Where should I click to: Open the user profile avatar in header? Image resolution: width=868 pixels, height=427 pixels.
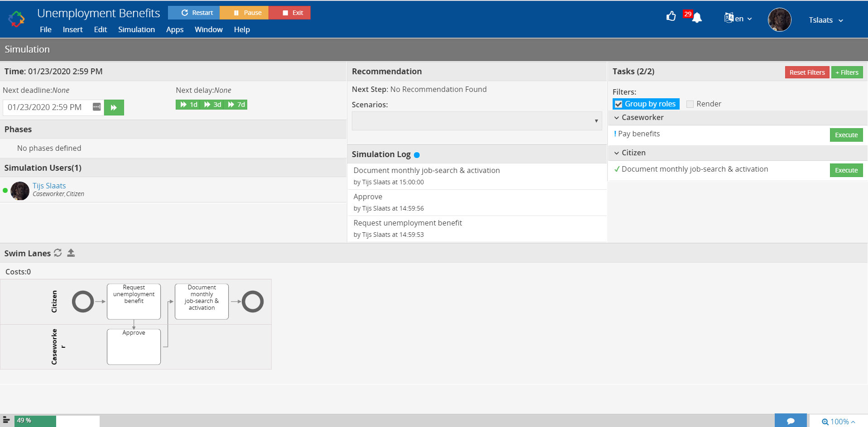click(779, 19)
